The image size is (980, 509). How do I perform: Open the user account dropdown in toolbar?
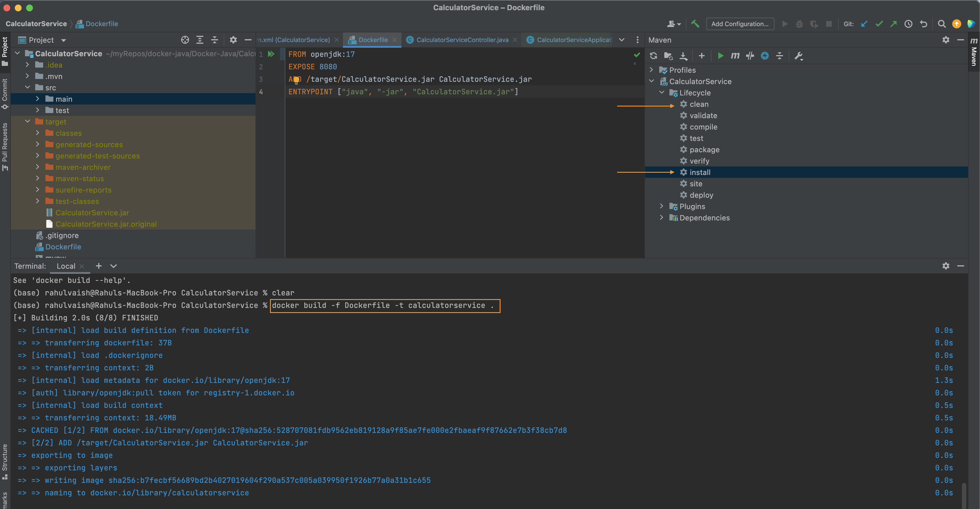(674, 24)
